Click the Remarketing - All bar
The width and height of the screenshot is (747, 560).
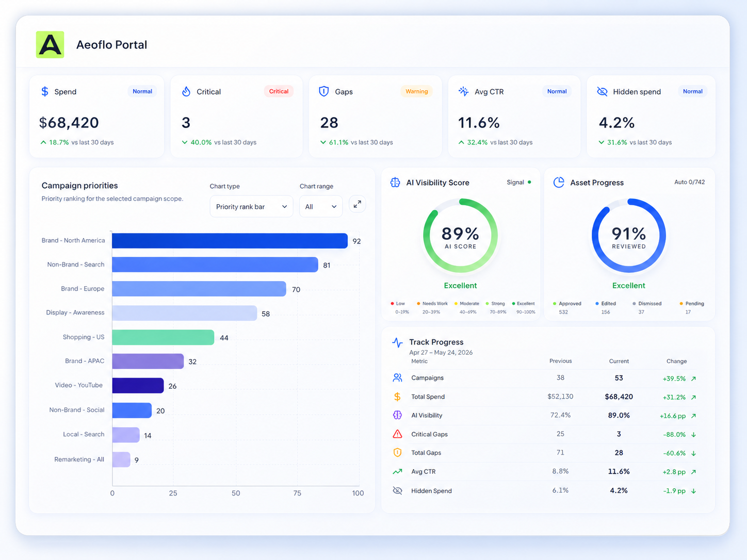coord(121,459)
